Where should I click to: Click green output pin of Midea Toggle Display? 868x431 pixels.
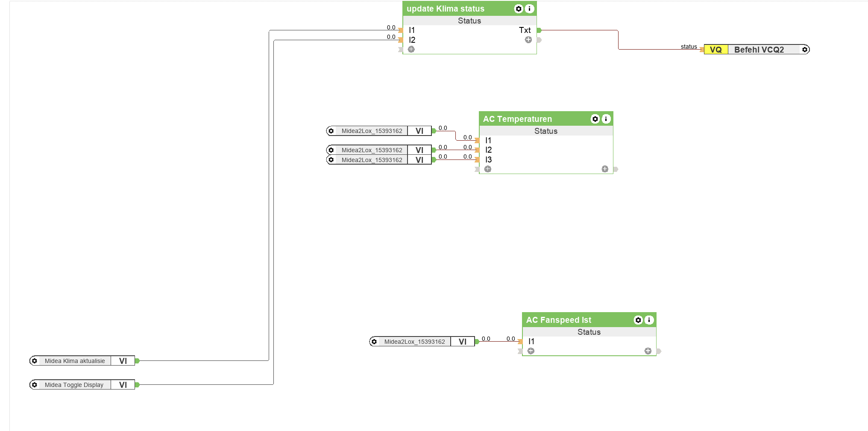coord(137,385)
